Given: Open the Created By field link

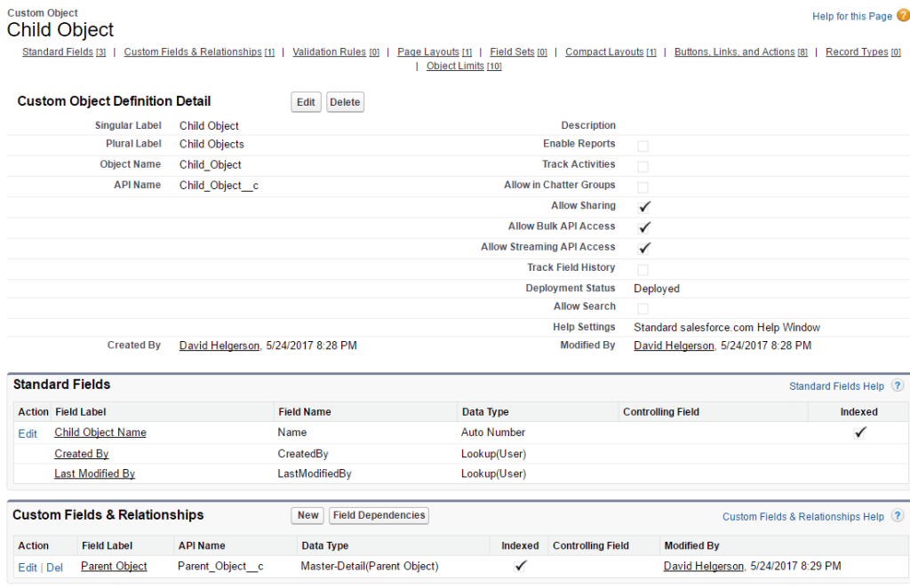Looking at the screenshot, I should tap(81, 454).
